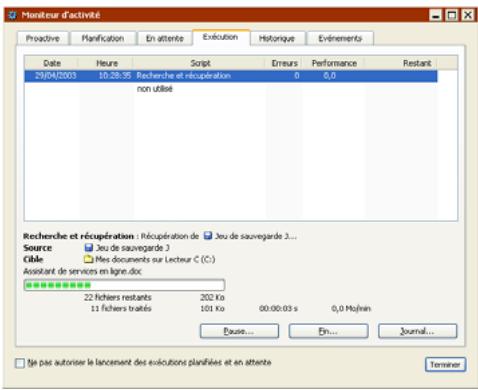Click the 0,0 Mo/min rate value
Viewport: 478px width, 390px height.
tap(351, 309)
